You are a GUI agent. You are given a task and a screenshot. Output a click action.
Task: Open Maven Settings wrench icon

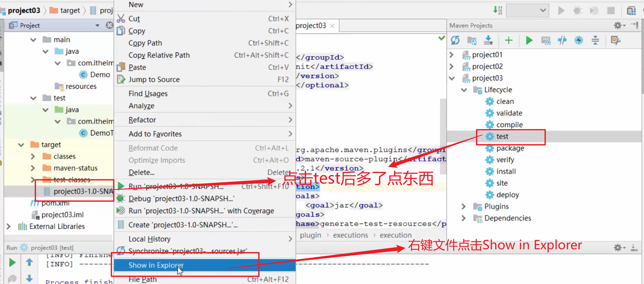tap(615, 40)
